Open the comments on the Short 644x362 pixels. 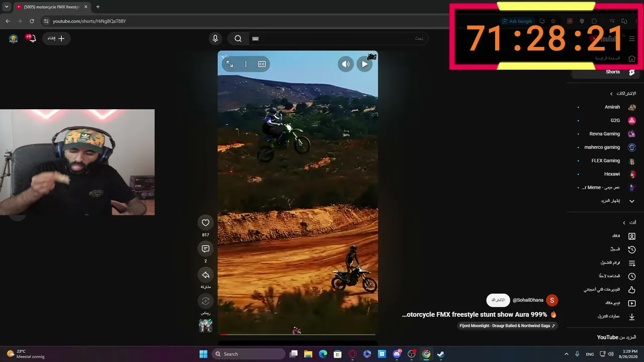[205, 249]
